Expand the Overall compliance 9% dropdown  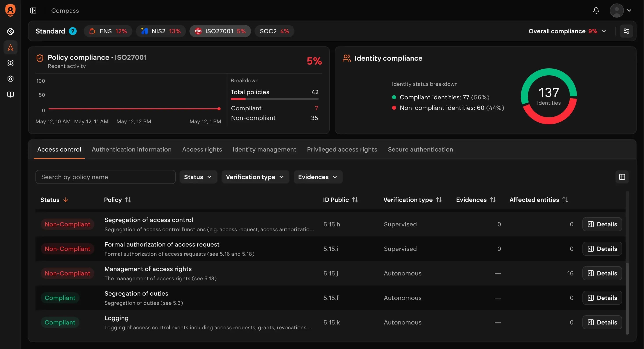(567, 31)
